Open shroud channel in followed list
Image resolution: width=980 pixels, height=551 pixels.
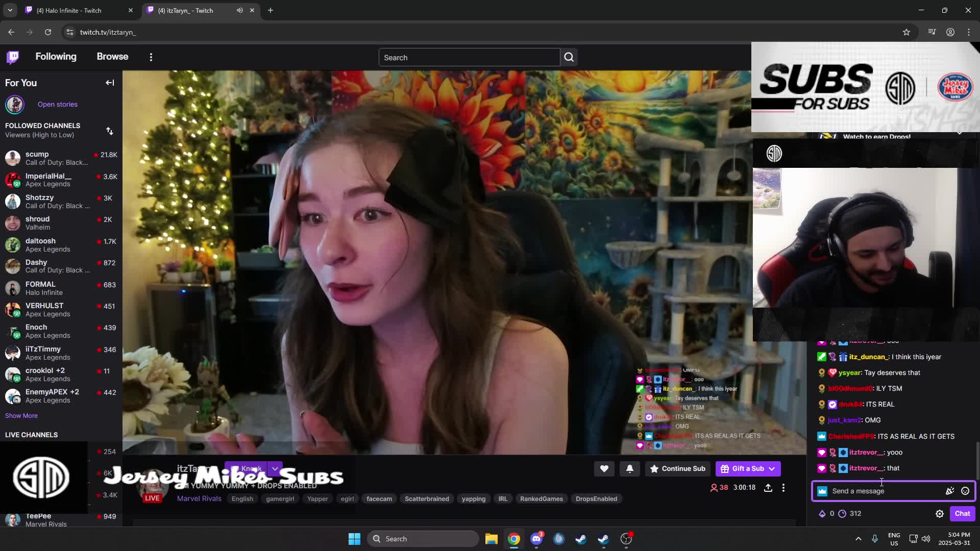coord(61,223)
